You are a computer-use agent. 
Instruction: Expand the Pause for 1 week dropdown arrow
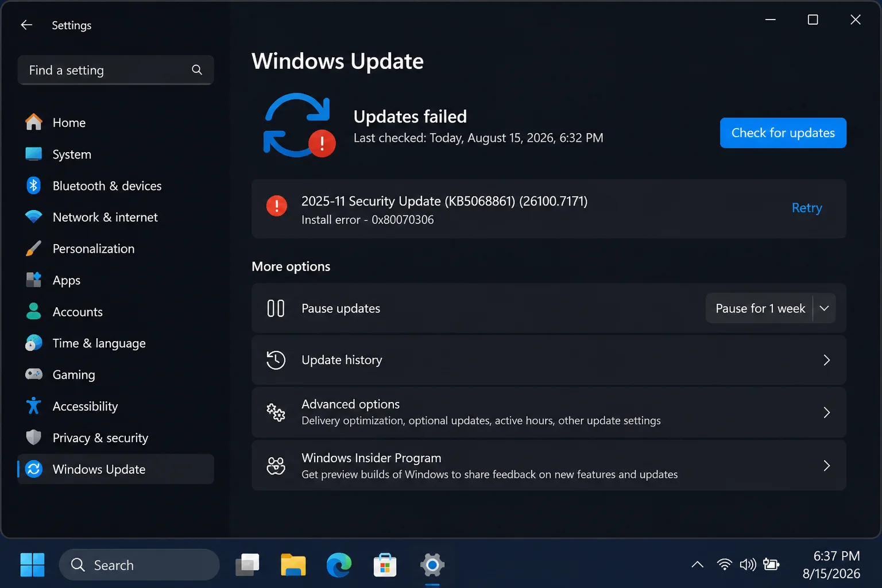[824, 308]
